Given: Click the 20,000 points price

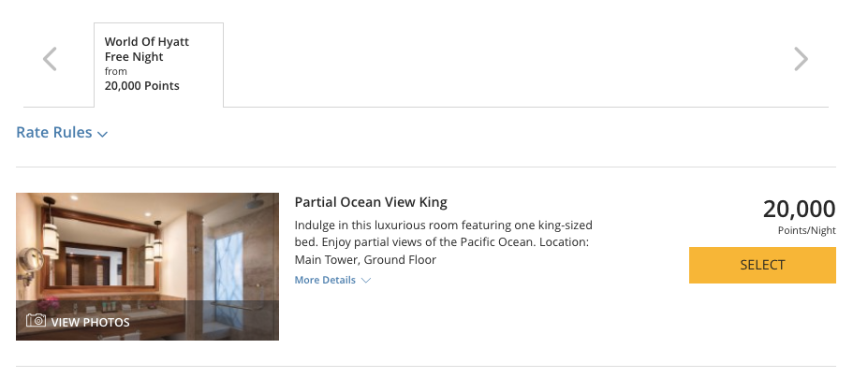Looking at the screenshot, I should (799, 210).
